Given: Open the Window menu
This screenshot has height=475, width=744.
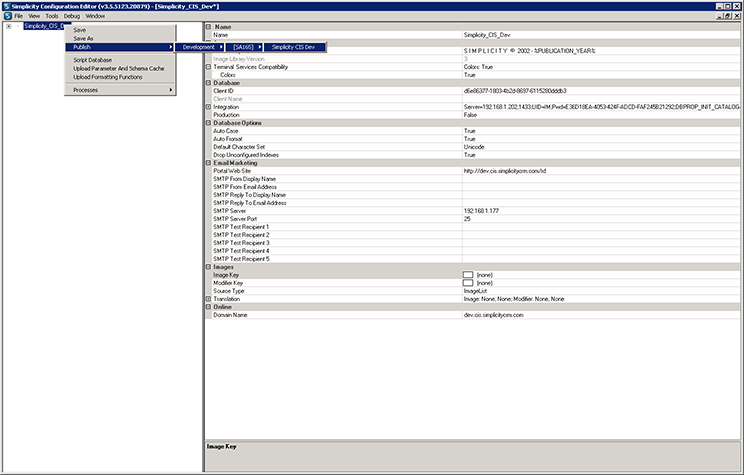Looking at the screenshot, I should click(x=95, y=16).
